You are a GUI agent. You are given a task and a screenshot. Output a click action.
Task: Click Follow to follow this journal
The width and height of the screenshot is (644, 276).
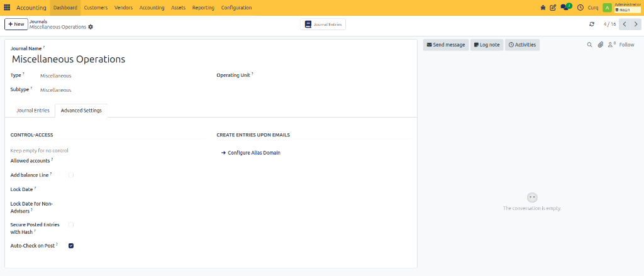pyautogui.click(x=627, y=45)
